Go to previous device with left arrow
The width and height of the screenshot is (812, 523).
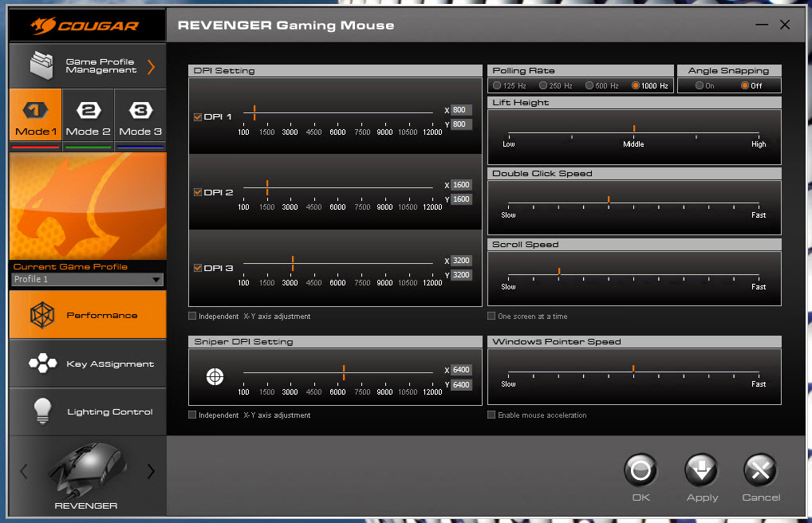click(x=23, y=471)
